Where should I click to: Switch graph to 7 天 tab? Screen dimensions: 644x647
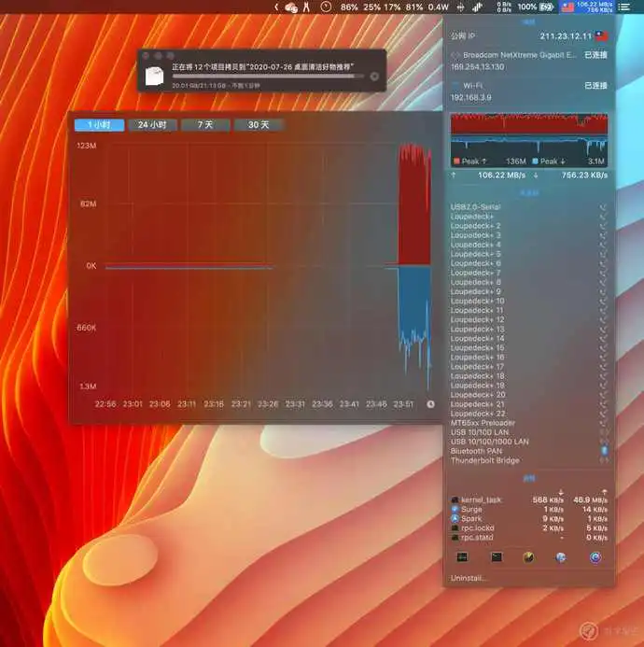click(x=205, y=124)
